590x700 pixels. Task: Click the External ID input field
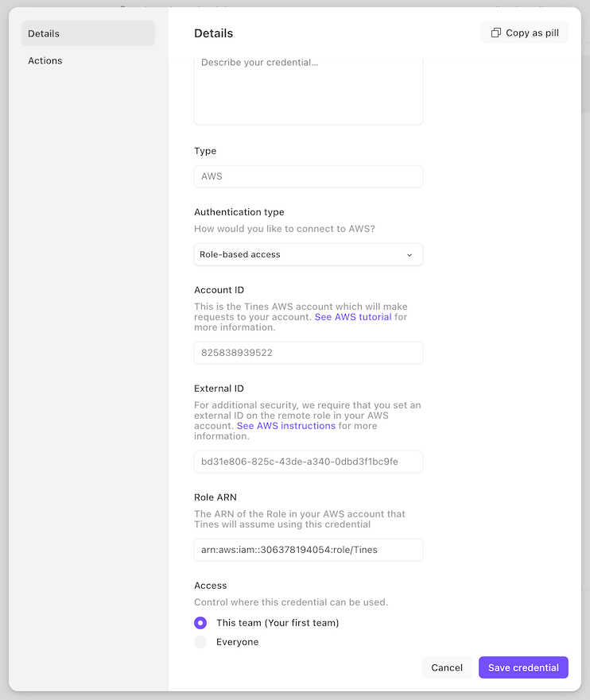(309, 462)
